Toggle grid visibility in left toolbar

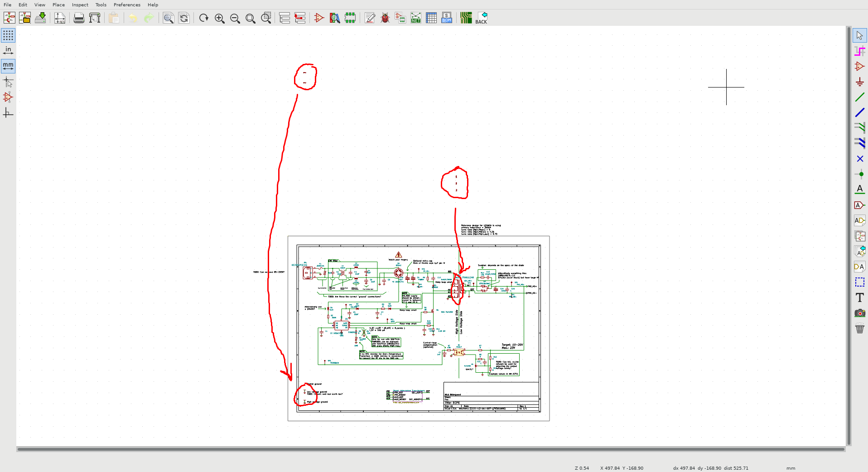[x=8, y=35]
